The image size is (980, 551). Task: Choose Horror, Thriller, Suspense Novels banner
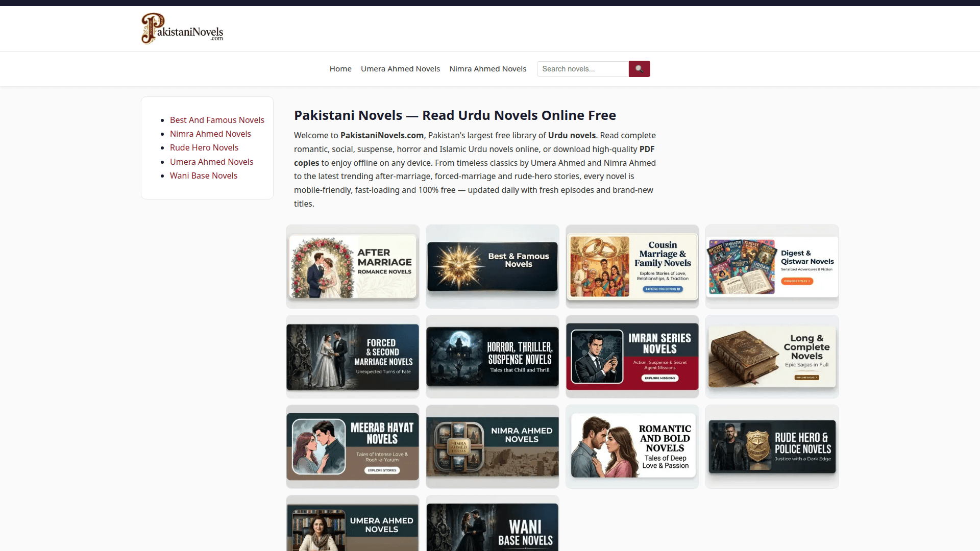pos(493,357)
